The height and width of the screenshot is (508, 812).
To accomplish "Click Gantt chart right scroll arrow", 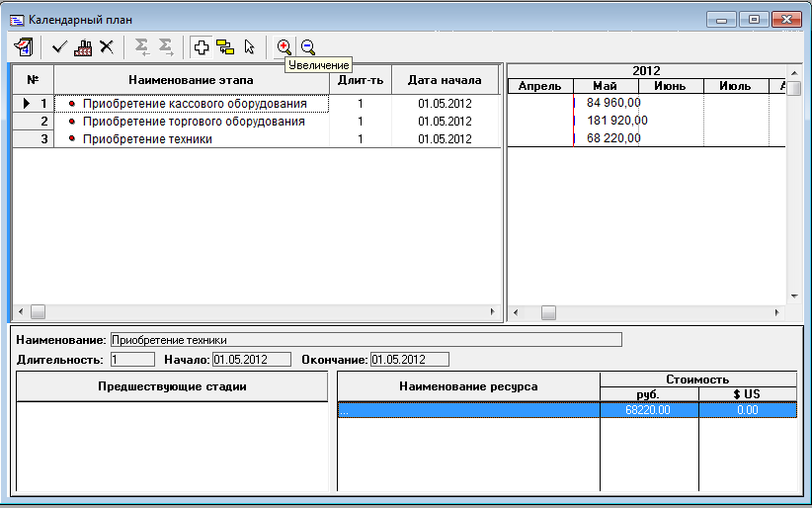I will (x=776, y=312).
